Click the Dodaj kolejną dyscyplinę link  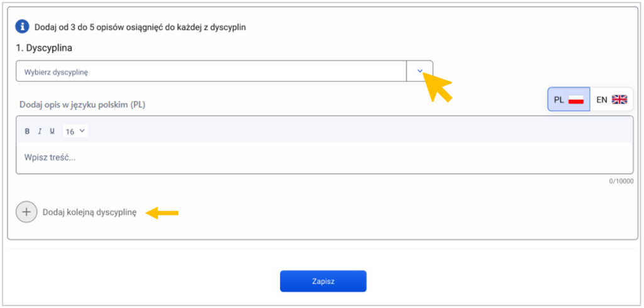[x=89, y=212]
